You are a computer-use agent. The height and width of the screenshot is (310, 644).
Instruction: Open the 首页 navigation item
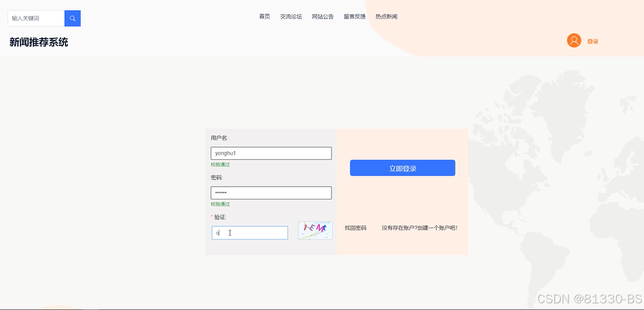[264, 17]
